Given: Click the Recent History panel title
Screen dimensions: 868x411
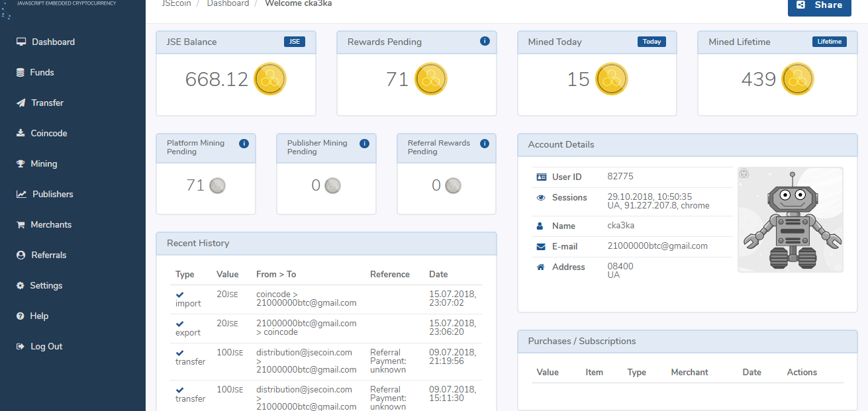Looking at the screenshot, I should coord(198,243).
